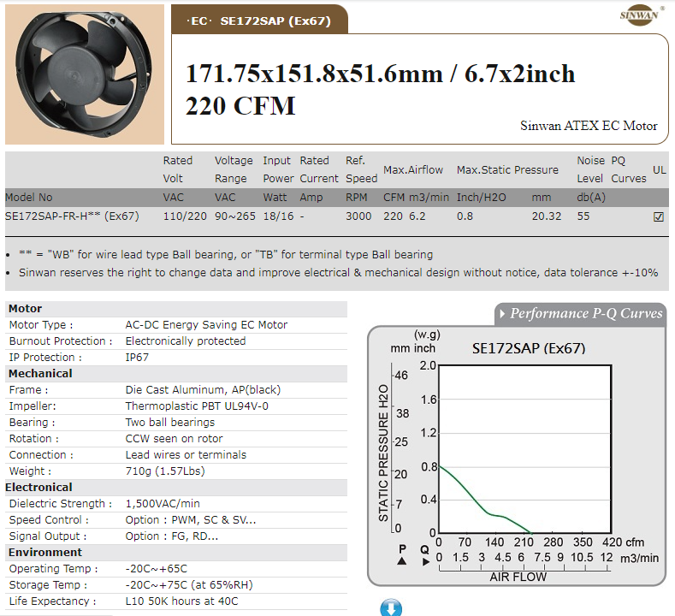Click the Electrical section header

pyautogui.click(x=38, y=488)
